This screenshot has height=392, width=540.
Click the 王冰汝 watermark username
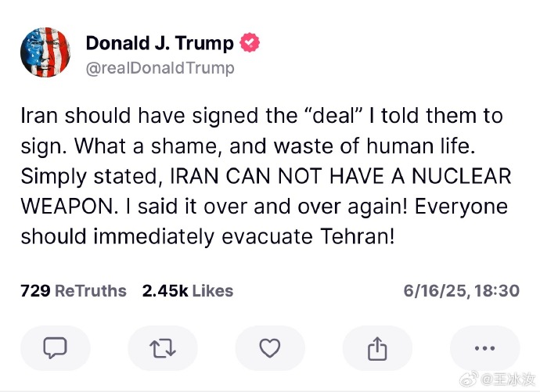click(507, 379)
